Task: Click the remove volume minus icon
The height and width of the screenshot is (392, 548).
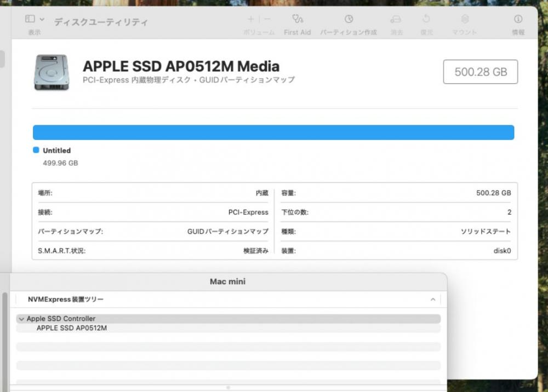Action: [x=267, y=19]
